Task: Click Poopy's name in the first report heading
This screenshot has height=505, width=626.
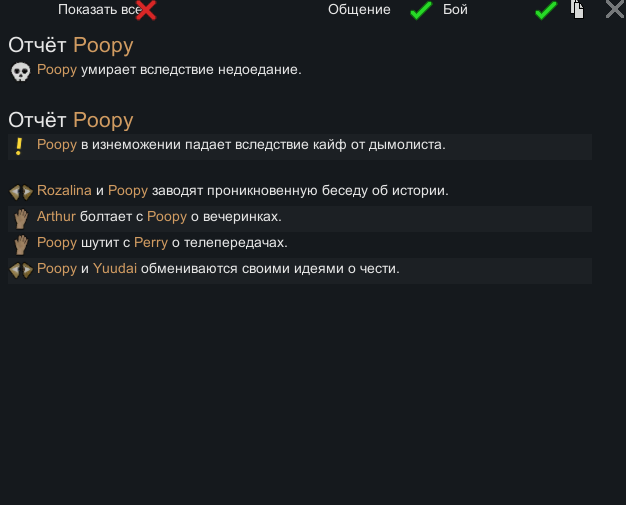Action: (x=103, y=46)
